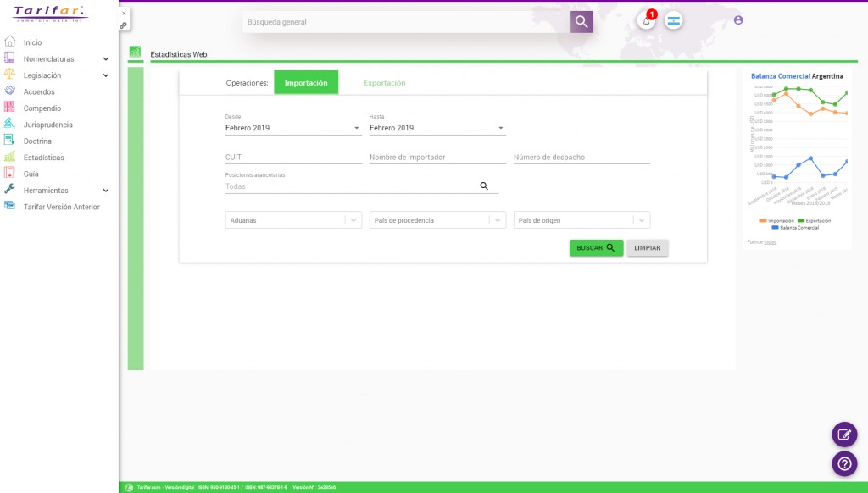Open the País de procedencia dropdown

(437, 220)
